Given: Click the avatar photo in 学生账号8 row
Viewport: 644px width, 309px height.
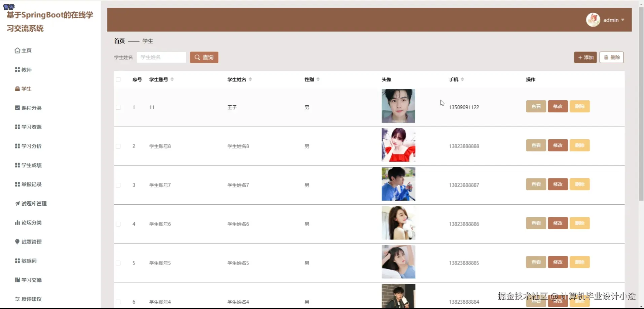Looking at the screenshot, I should (398, 145).
